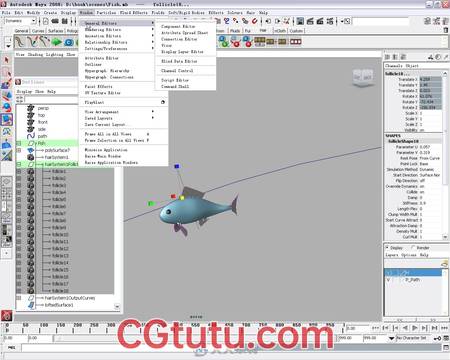Toggle visibility V of the P_Path layer
450x360 pixels.
(x=388, y=280)
